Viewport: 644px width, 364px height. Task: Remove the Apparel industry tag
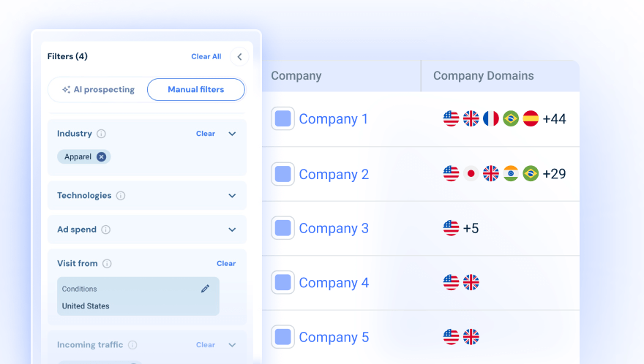coord(102,156)
